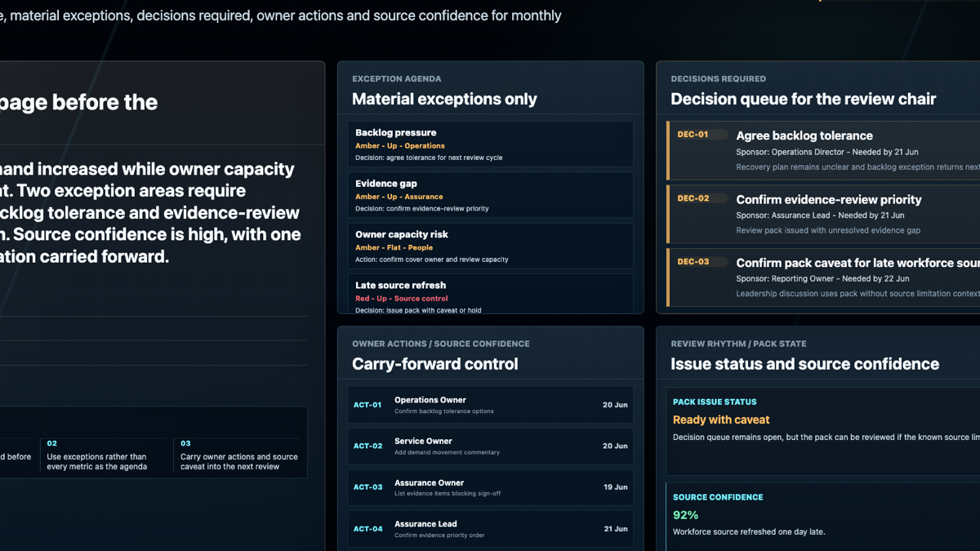Viewport: 980px width, 551px height.
Task: Click Decision: confirm evidence-review priority text
Action: point(422,208)
